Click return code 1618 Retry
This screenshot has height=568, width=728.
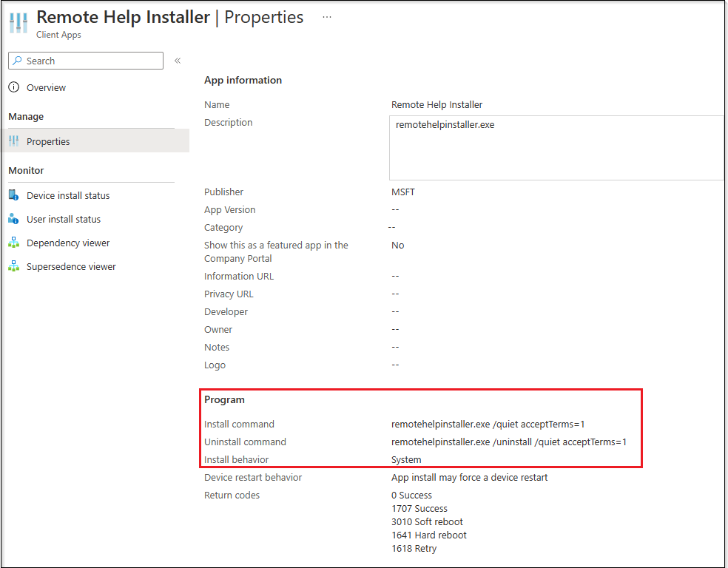tap(414, 549)
